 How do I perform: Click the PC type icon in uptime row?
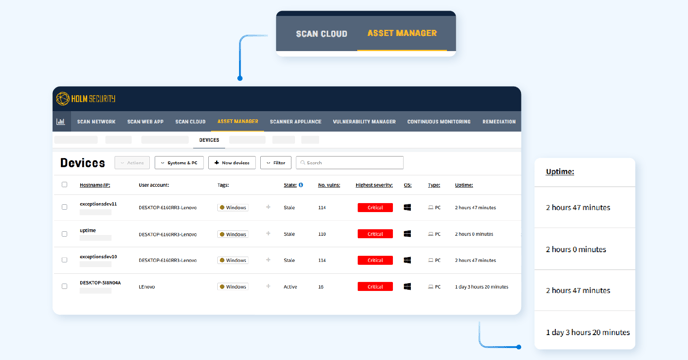tap(430, 234)
